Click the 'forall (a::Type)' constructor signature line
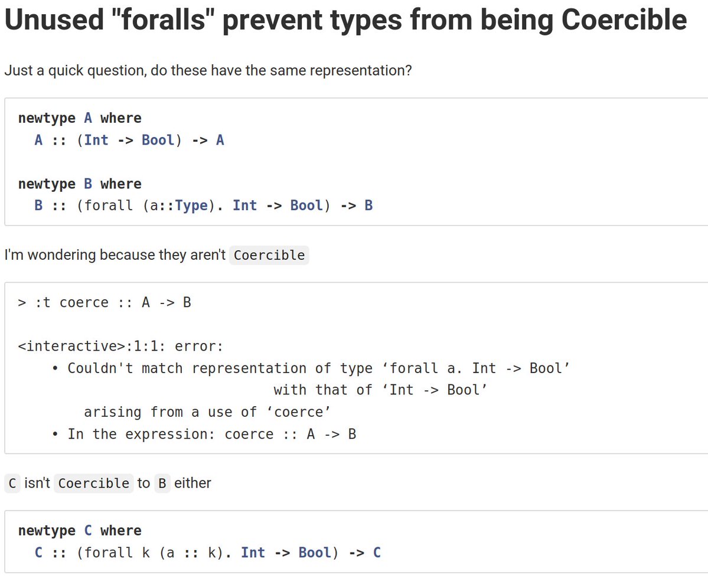The height and width of the screenshot is (588, 708). point(204,205)
